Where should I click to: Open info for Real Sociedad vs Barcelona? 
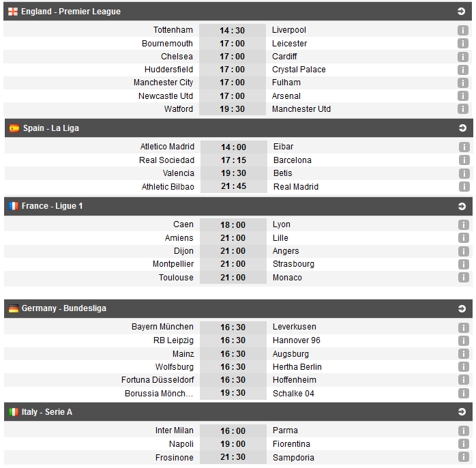[x=464, y=160]
